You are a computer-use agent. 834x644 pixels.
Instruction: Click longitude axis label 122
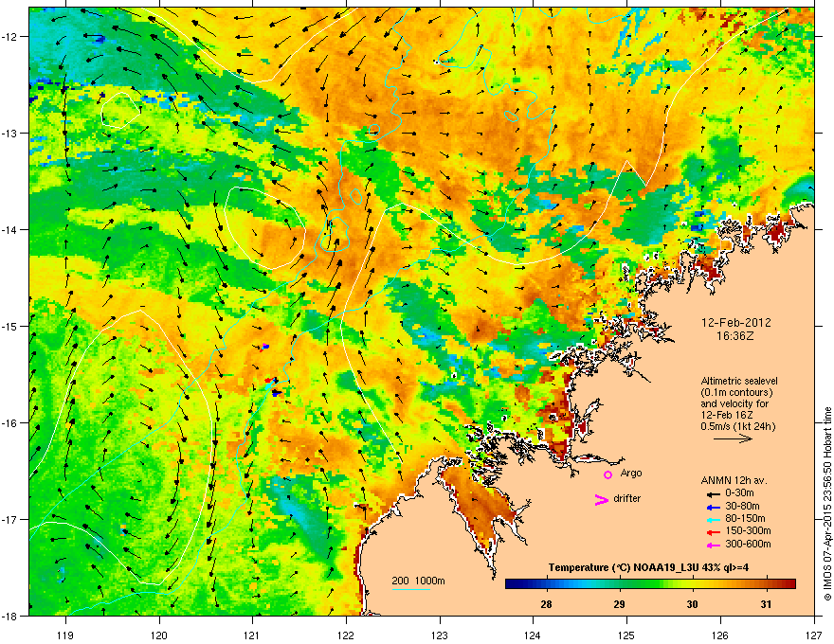tap(346, 635)
